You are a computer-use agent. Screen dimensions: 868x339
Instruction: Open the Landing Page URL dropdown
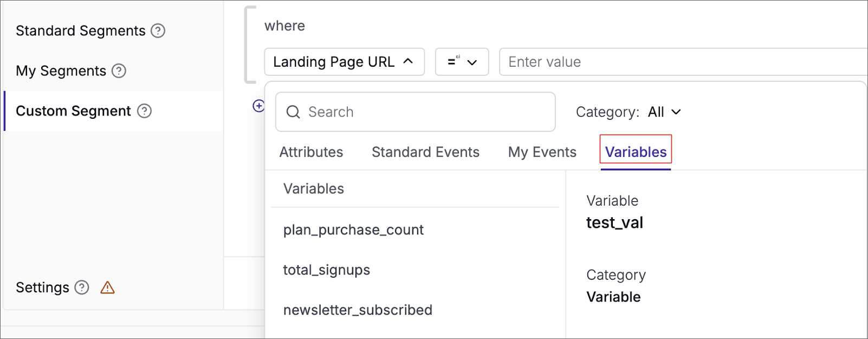(344, 62)
